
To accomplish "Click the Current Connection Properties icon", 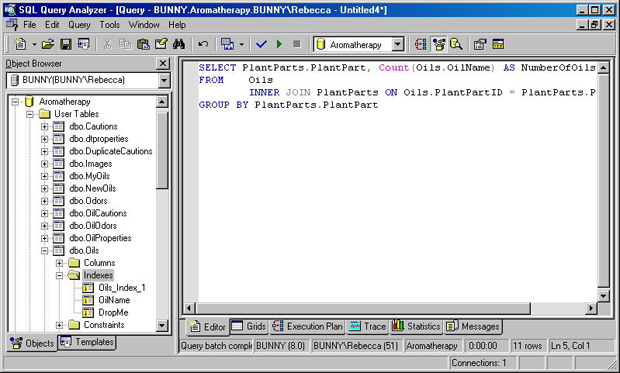I will 480,44.
